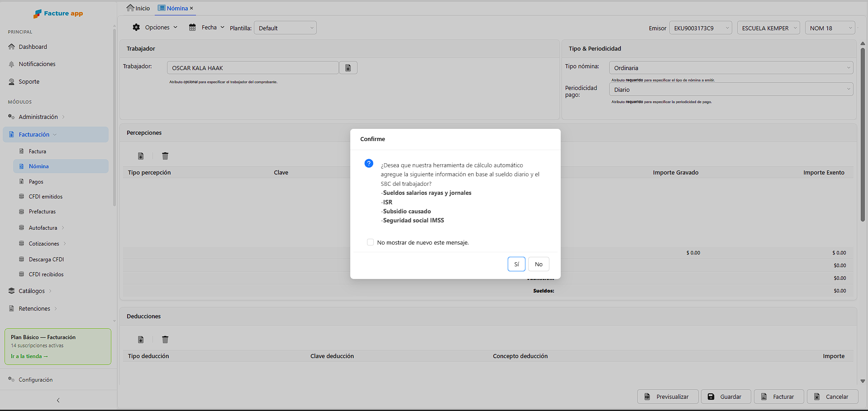Click the Cancelar button

833,397
